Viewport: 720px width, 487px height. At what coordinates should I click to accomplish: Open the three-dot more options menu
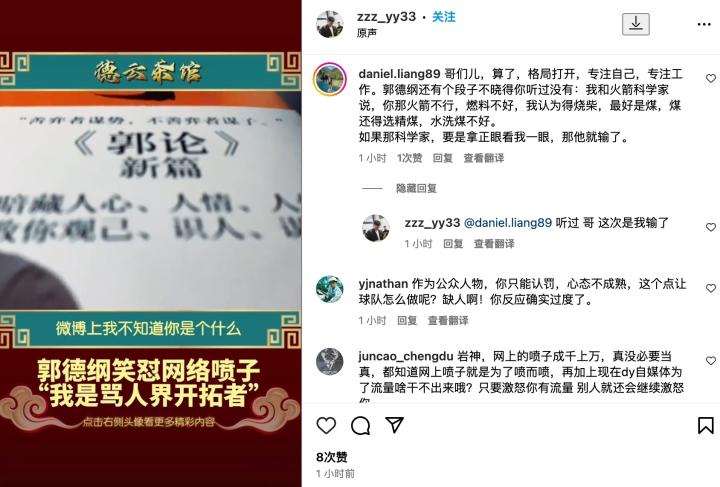coord(704,24)
